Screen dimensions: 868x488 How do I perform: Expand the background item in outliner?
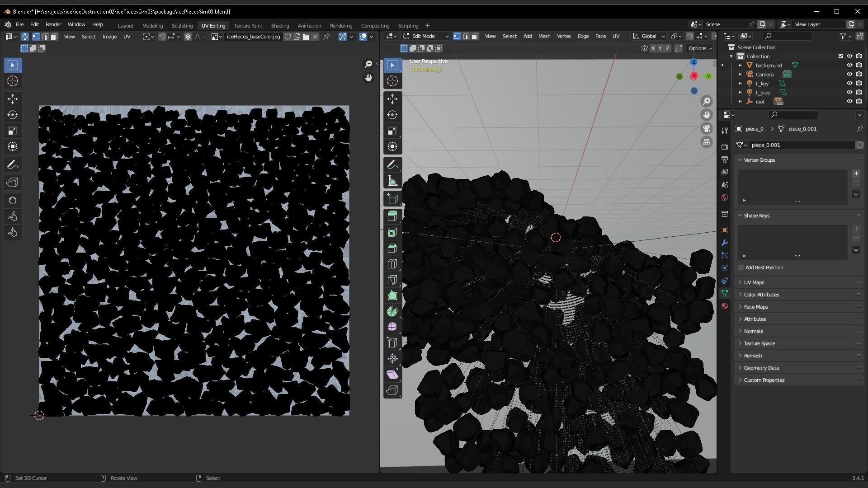[741, 66]
